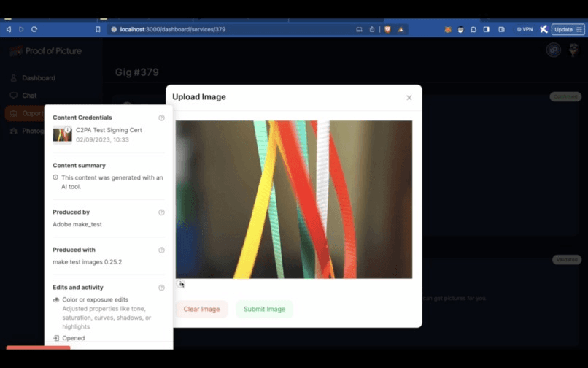
Task: Click the C2PA Test Signing Cert thumbnail
Action: click(62, 134)
